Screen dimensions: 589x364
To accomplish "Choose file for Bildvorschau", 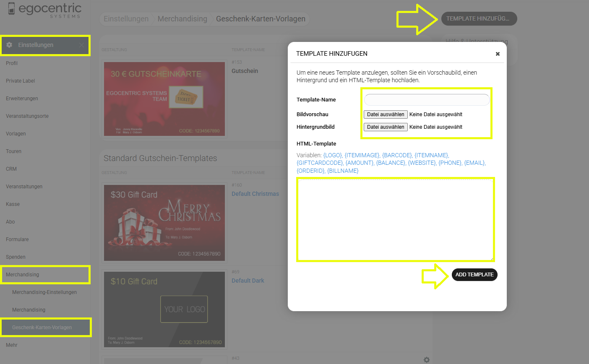I will (386, 114).
